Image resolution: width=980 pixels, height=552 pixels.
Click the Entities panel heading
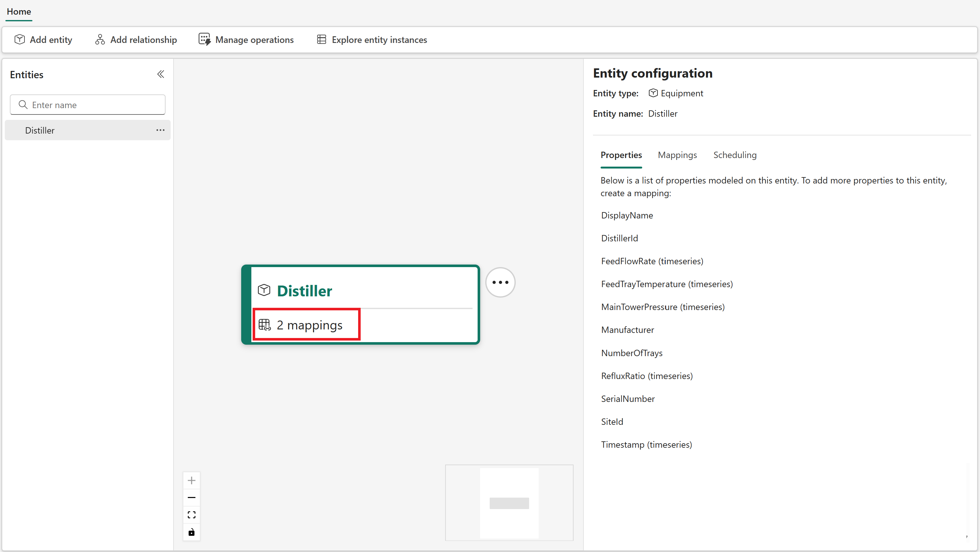[x=27, y=75]
